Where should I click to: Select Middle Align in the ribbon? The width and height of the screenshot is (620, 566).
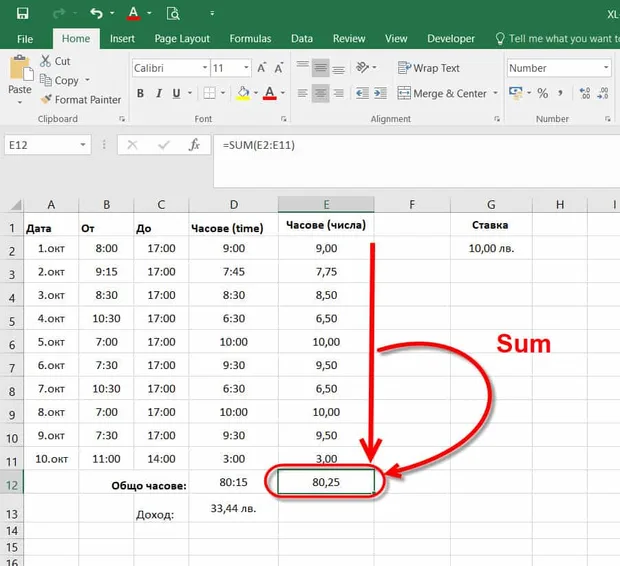pos(320,68)
